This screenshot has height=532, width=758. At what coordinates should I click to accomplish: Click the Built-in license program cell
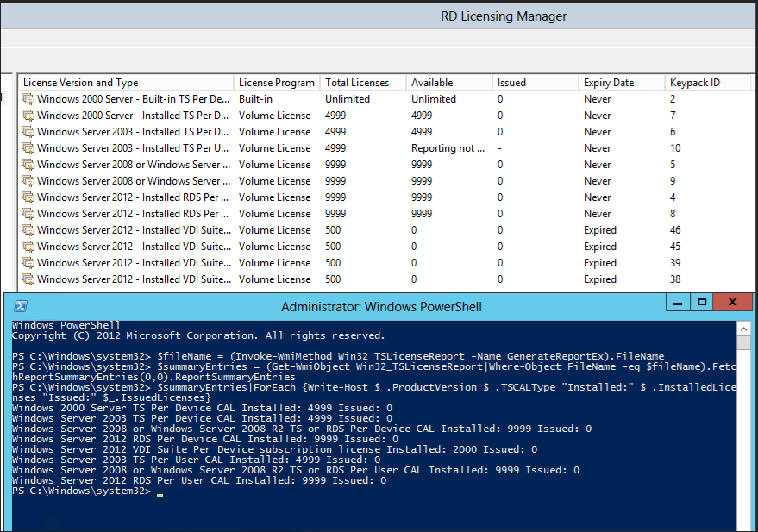(255, 99)
